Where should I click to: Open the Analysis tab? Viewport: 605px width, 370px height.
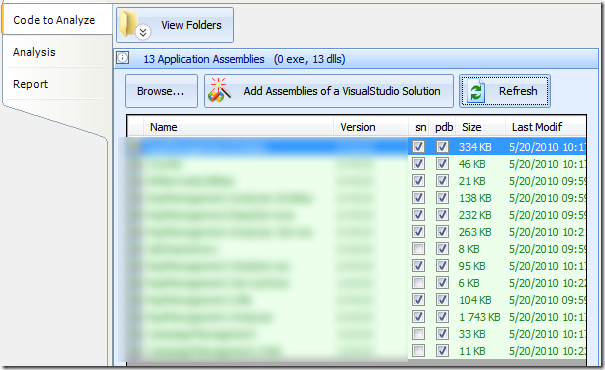34,52
